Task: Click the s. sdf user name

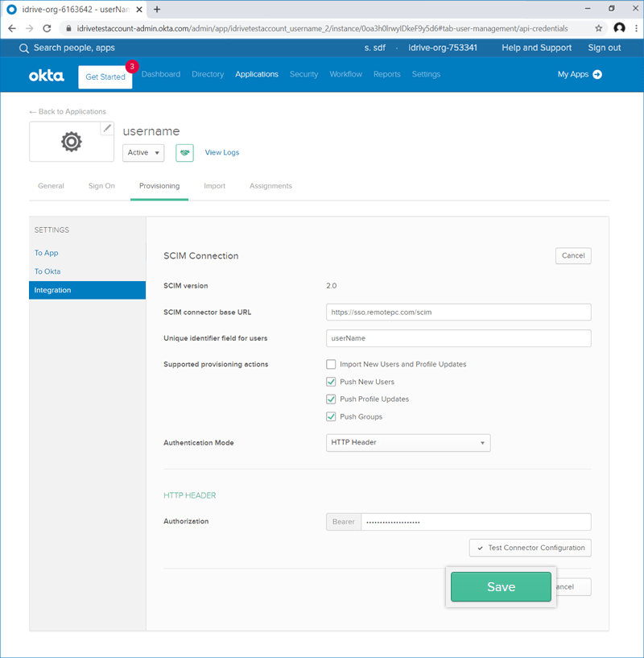Action: (374, 48)
